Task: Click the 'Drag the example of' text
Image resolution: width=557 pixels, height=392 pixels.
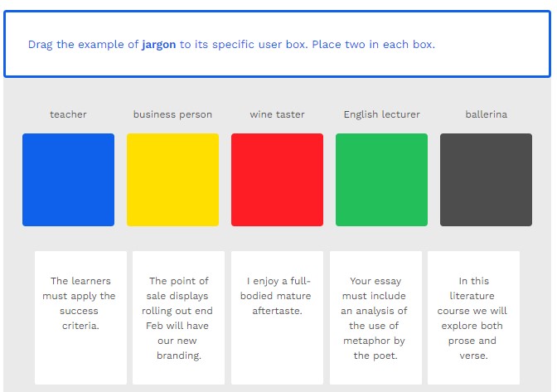Action: [x=83, y=45]
